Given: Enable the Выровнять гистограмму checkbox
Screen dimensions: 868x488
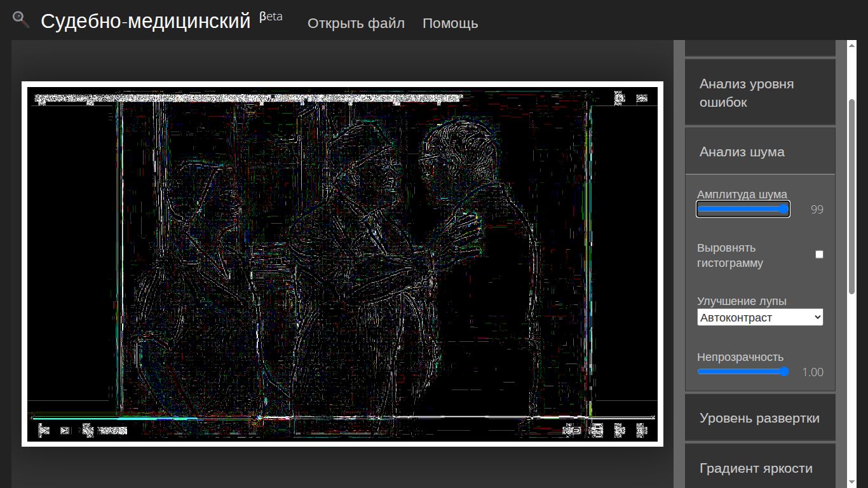Looking at the screenshot, I should click(819, 254).
